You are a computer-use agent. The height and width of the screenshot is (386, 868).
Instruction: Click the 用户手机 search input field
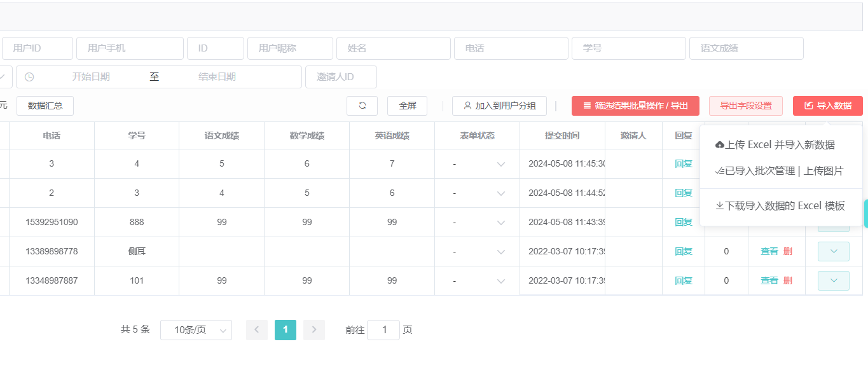130,48
